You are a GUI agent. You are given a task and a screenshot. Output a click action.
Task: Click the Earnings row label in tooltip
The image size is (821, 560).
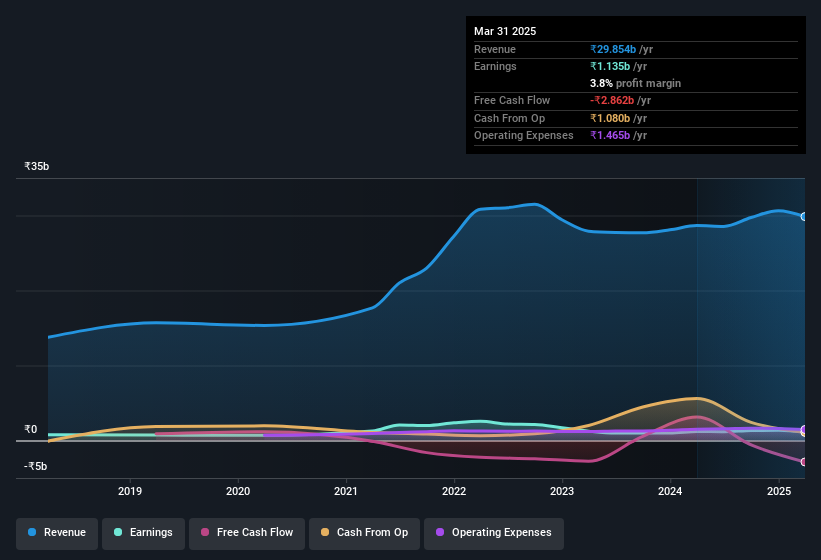495,66
